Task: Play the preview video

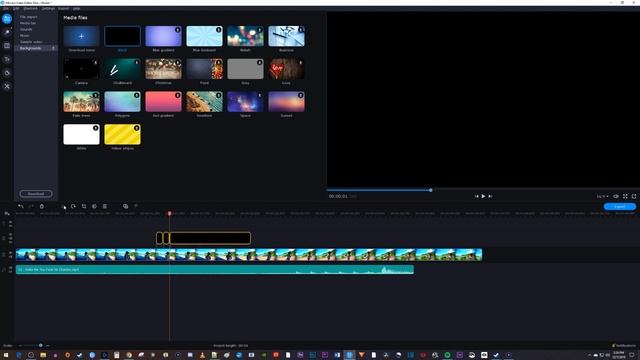Action: coord(483,196)
